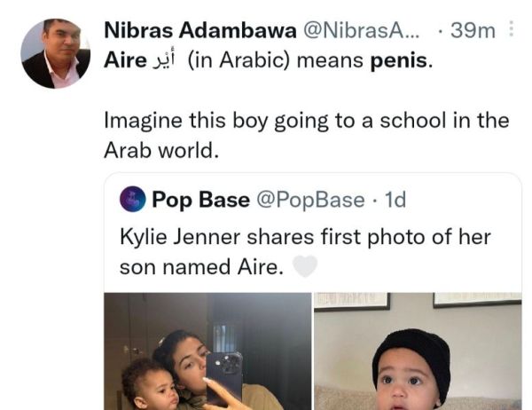This screenshot has width=532, height=410.
Task: Click the bold word Aire starting the tweet
Action: click(123, 64)
